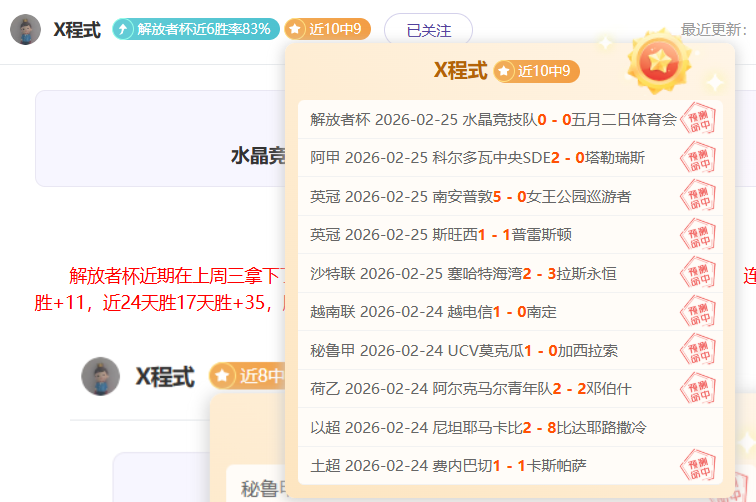756x502 pixels.
Task: Open 南安普敦 5-0 女王公园巡游者 record
Action: coord(470,196)
